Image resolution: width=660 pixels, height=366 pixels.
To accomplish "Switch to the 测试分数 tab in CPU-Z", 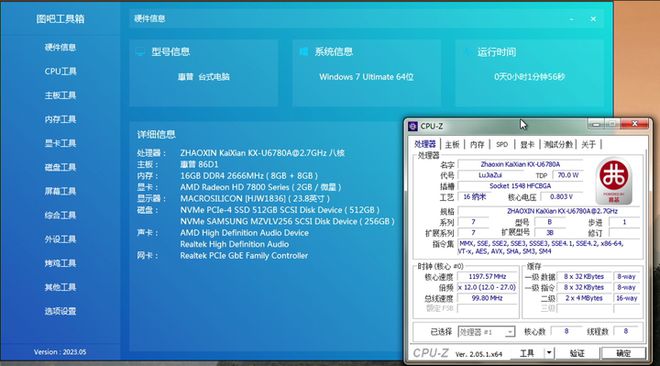I will (558, 145).
